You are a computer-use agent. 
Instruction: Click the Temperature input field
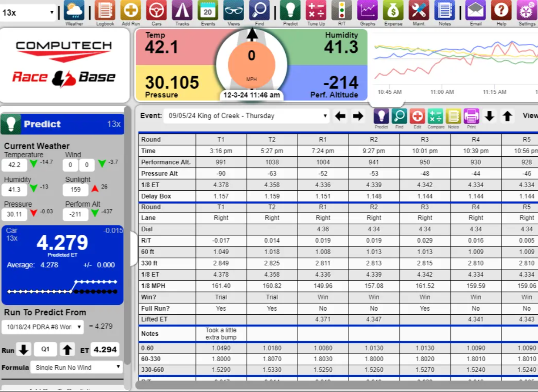pyautogui.click(x=14, y=165)
